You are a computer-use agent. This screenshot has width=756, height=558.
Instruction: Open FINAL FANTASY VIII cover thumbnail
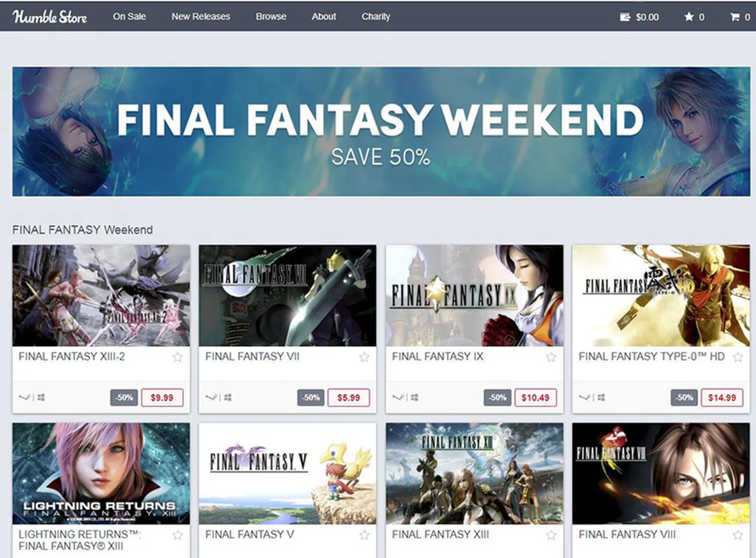click(661, 473)
